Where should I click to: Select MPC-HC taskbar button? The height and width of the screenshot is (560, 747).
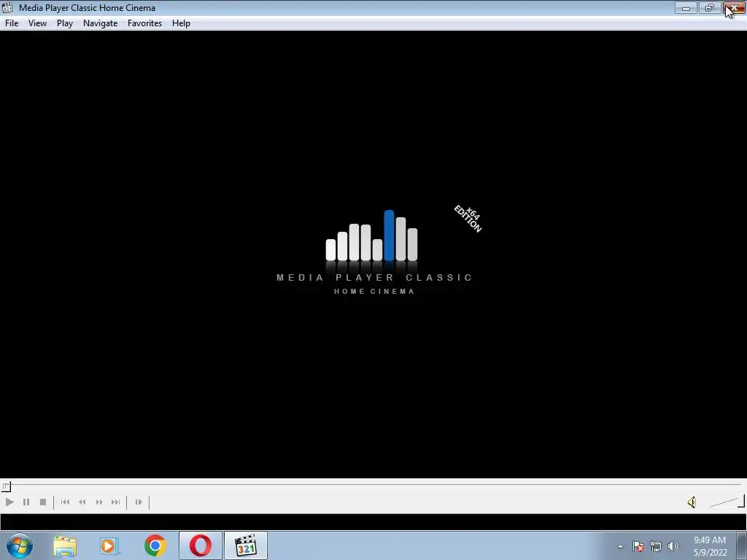tap(246, 545)
